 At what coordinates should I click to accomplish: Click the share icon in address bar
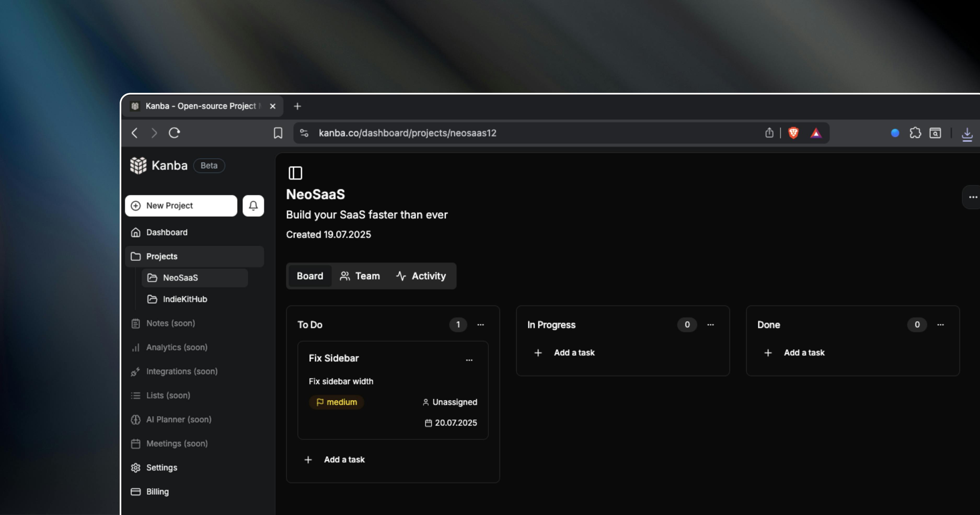click(769, 132)
